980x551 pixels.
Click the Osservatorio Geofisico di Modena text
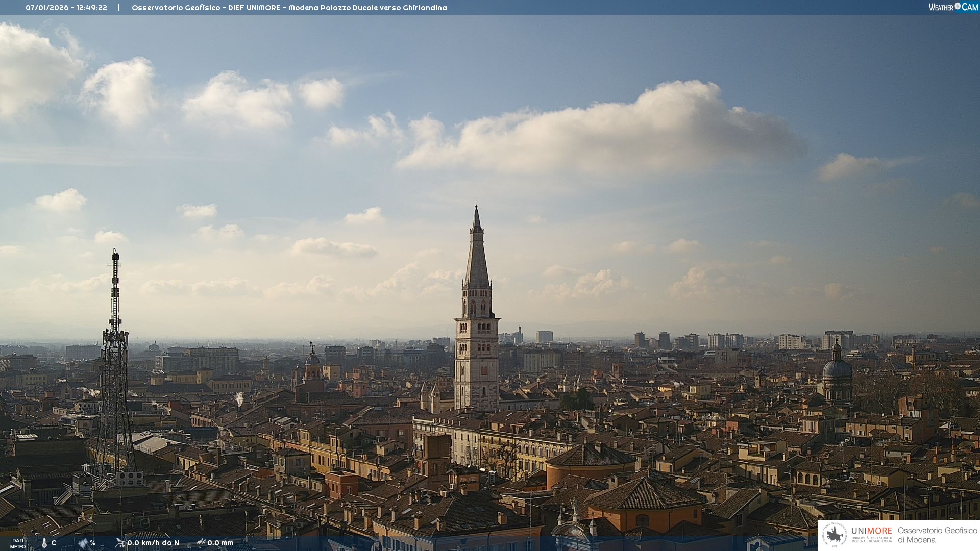click(937, 535)
